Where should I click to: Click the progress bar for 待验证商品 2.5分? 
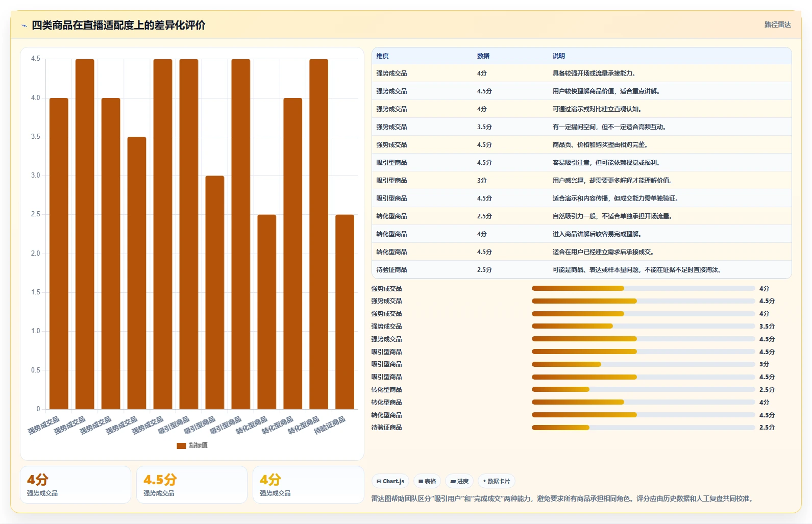(x=643, y=428)
